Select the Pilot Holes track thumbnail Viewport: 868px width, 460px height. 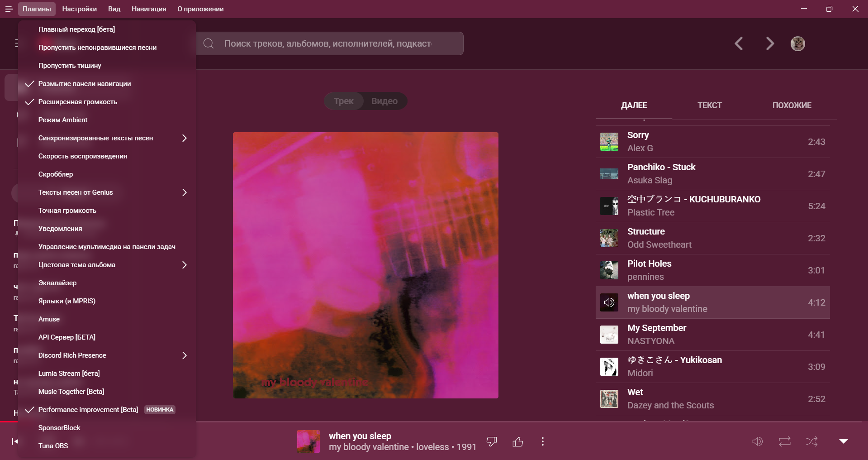[609, 270]
